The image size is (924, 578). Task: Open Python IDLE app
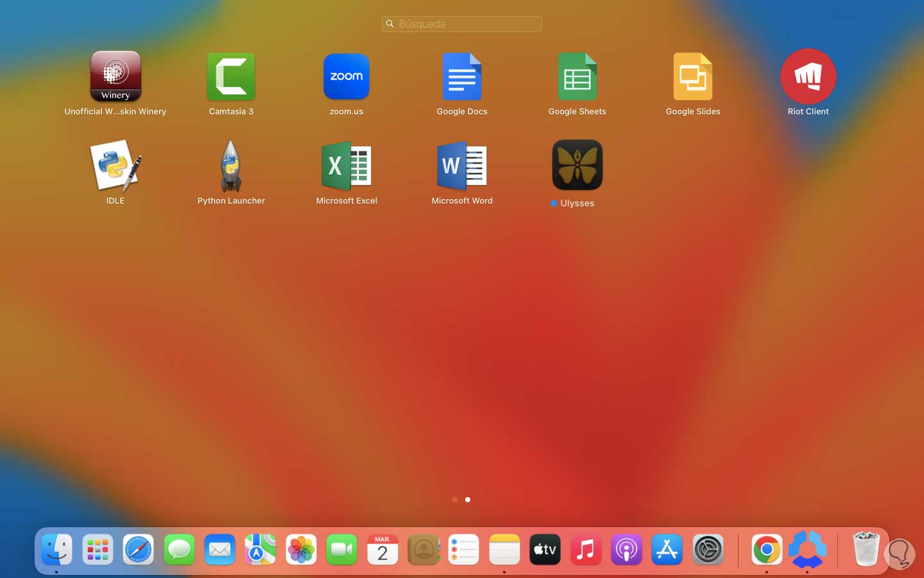tap(116, 166)
